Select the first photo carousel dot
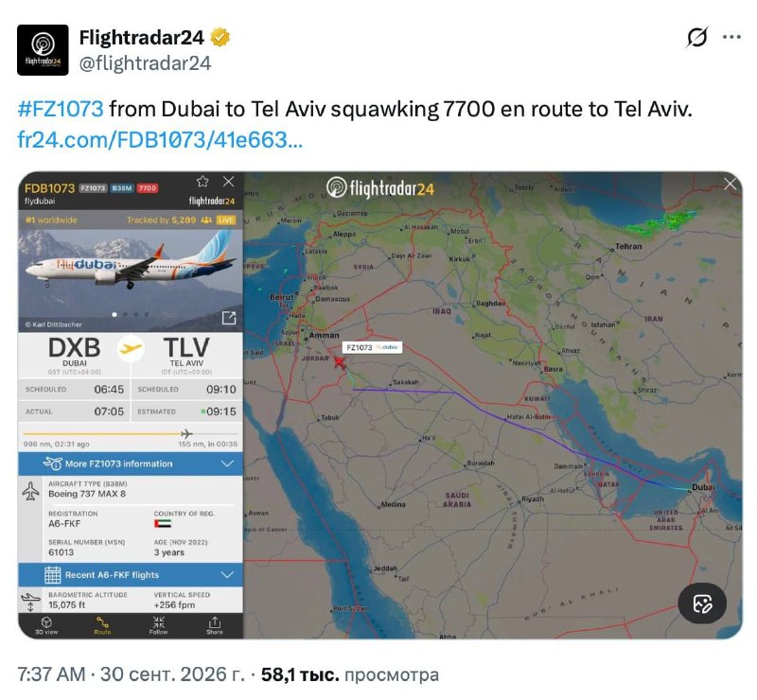Screen dimensions: 757x700 (x=114, y=315)
